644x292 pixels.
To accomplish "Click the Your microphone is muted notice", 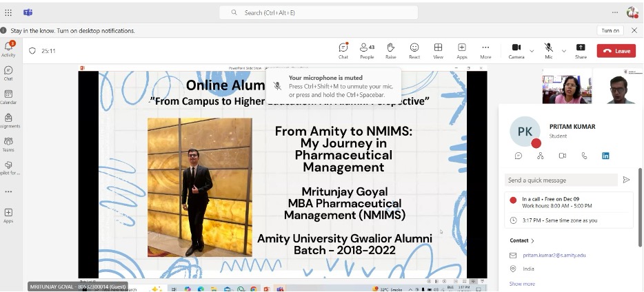I will pyautogui.click(x=334, y=86).
